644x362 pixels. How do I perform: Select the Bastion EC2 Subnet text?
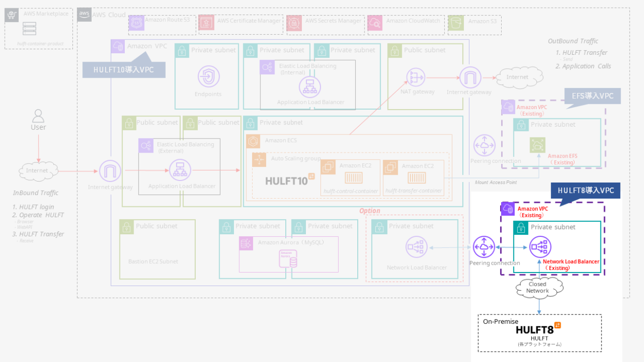pyautogui.click(x=153, y=261)
